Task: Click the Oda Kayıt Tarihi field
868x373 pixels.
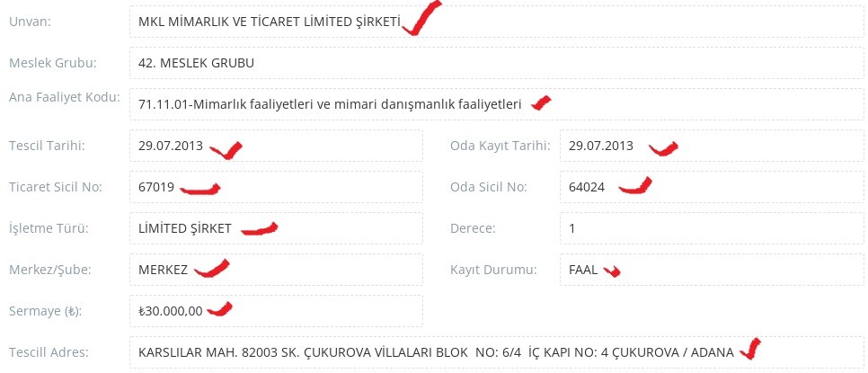Action: [712, 146]
